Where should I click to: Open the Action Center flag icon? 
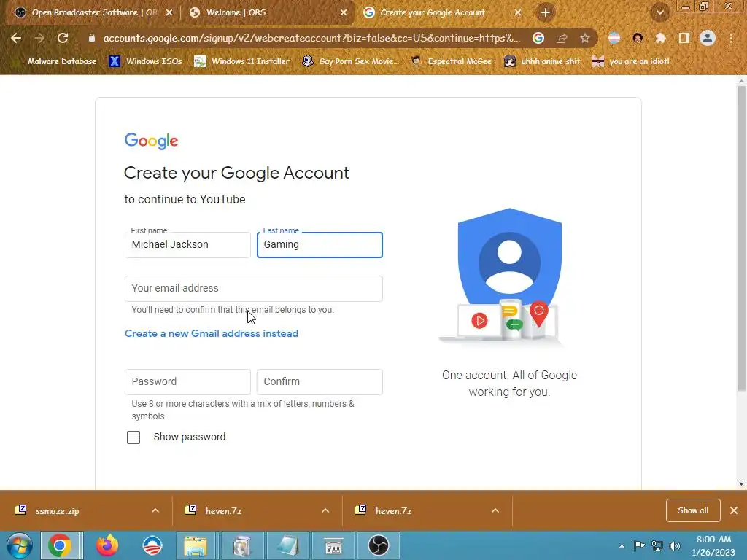tap(639, 546)
